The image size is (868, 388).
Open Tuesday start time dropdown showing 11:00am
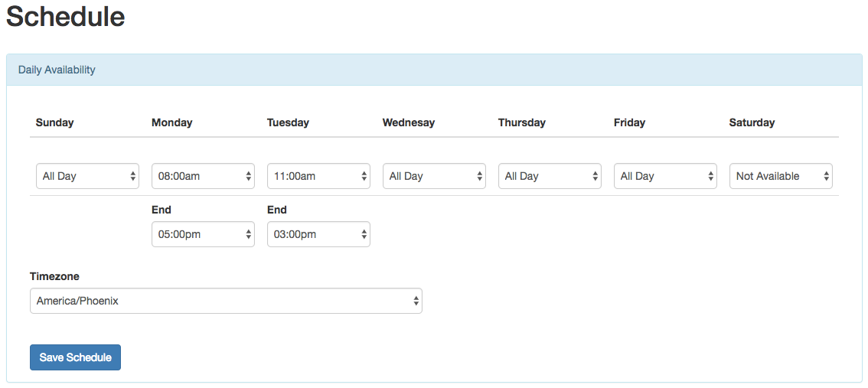pos(319,176)
